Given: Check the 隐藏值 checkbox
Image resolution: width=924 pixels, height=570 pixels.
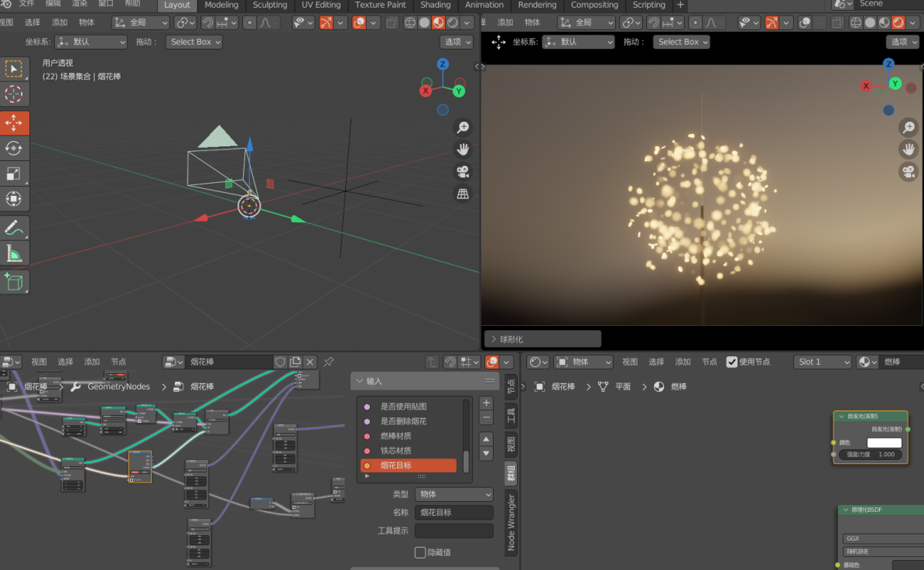Looking at the screenshot, I should [x=420, y=552].
